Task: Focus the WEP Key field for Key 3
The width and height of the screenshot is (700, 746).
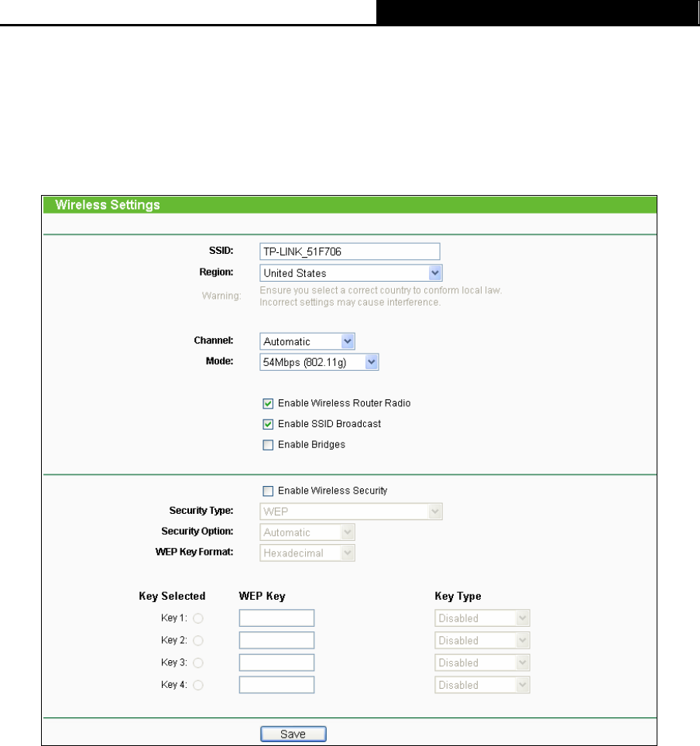Action: (x=276, y=663)
